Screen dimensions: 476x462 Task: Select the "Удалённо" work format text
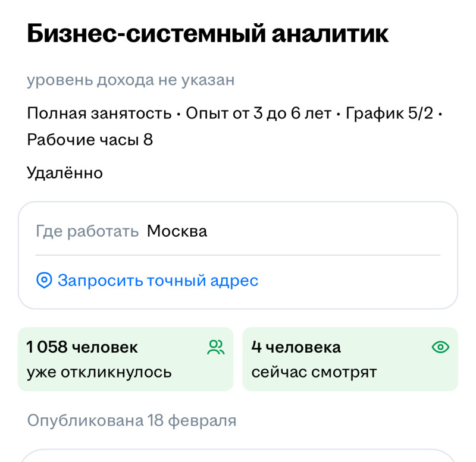click(x=65, y=173)
